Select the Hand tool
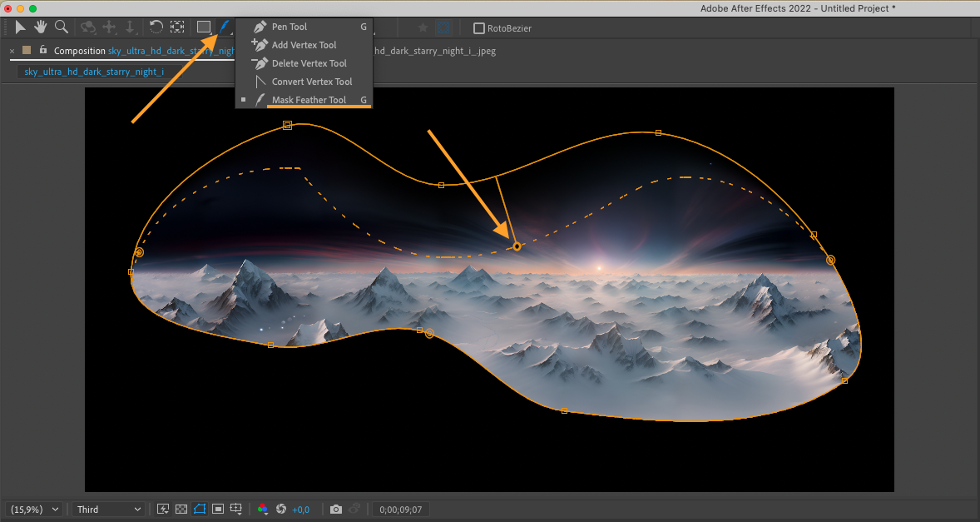Image resolution: width=980 pixels, height=522 pixels. coord(41,27)
